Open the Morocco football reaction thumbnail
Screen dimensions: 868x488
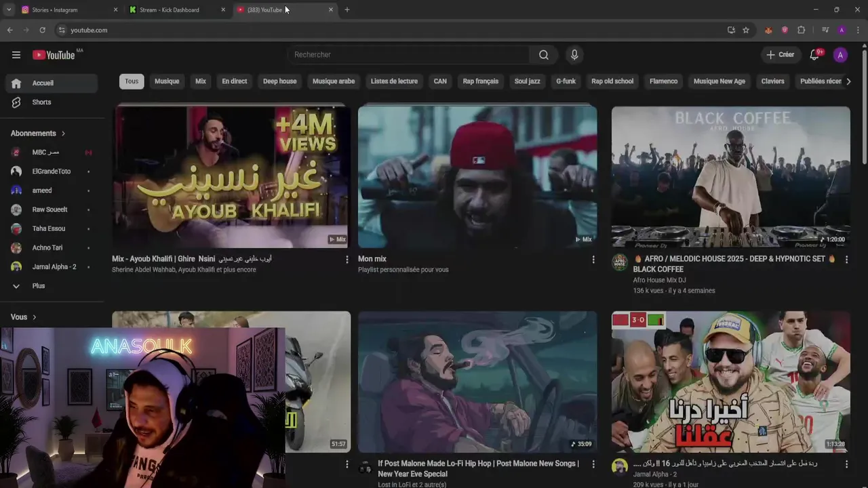pos(731,382)
